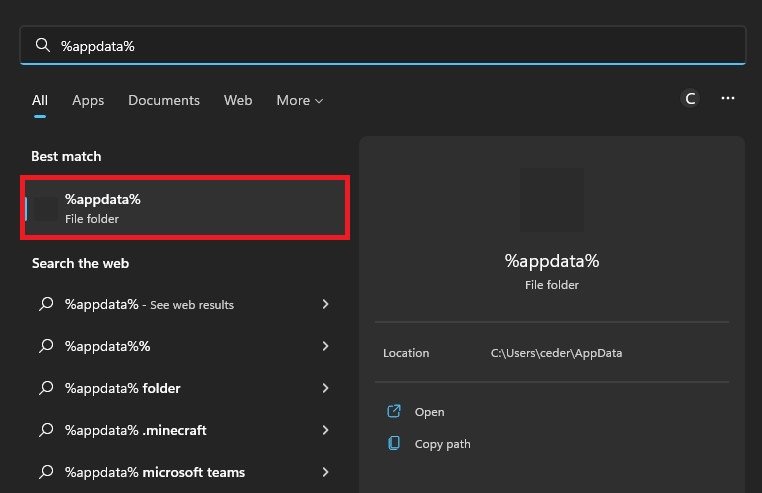Click the Copy path icon

[394, 443]
